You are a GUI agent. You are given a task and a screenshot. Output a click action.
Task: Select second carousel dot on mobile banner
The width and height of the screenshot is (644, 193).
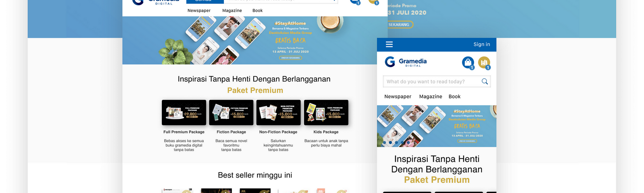(390, 143)
